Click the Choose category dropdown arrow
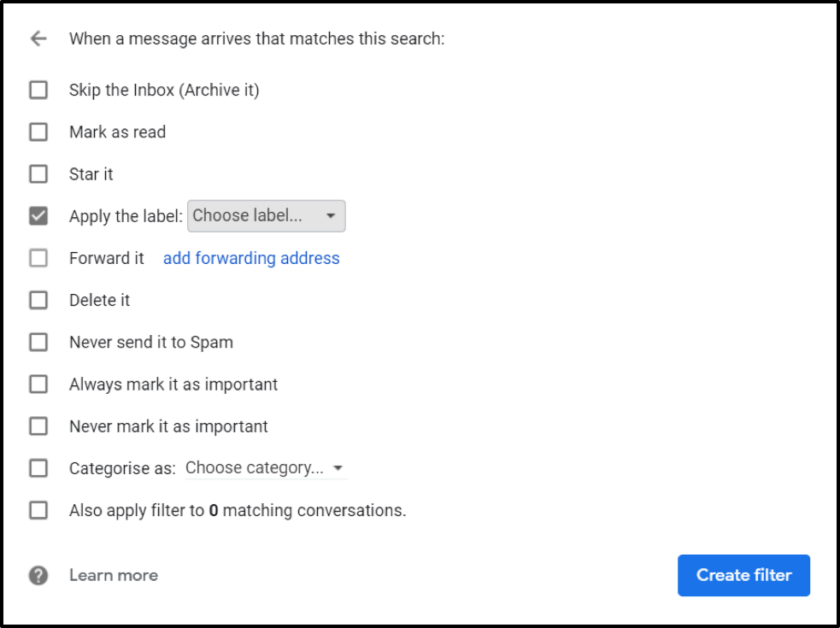Image resolution: width=840 pixels, height=628 pixels. pyautogui.click(x=338, y=468)
